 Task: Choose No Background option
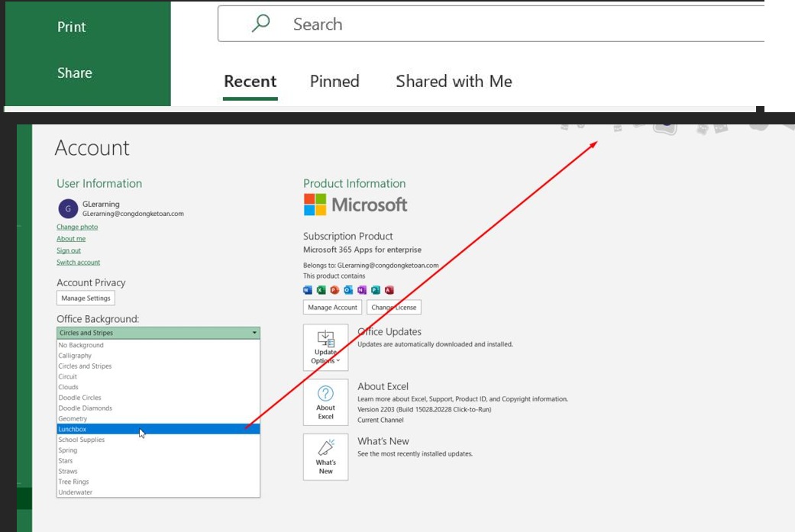click(158, 345)
